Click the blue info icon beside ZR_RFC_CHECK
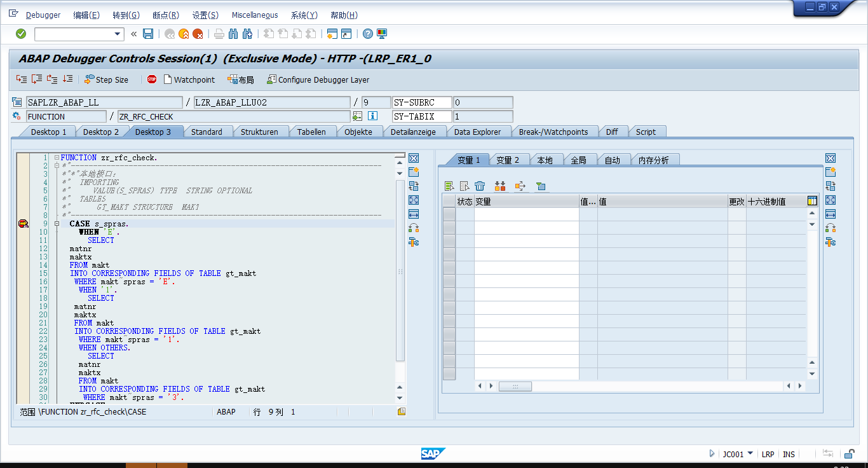This screenshot has height=468, width=868. coord(373,116)
